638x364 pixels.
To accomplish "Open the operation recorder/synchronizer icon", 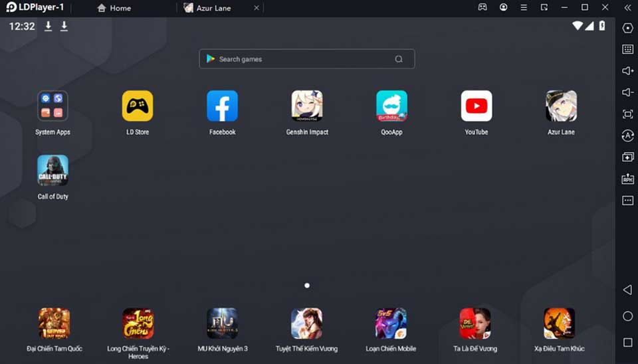I will click(628, 136).
